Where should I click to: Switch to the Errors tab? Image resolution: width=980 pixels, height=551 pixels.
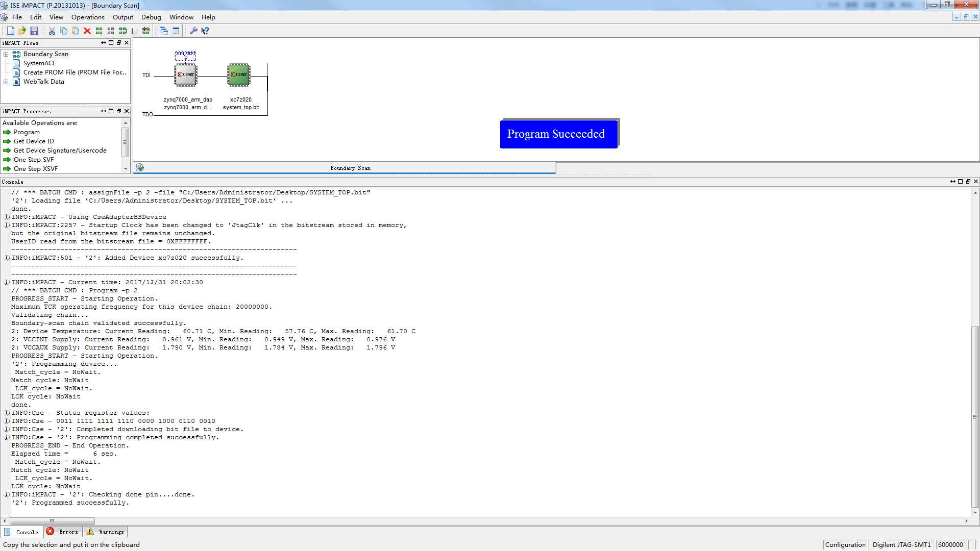(63, 532)
